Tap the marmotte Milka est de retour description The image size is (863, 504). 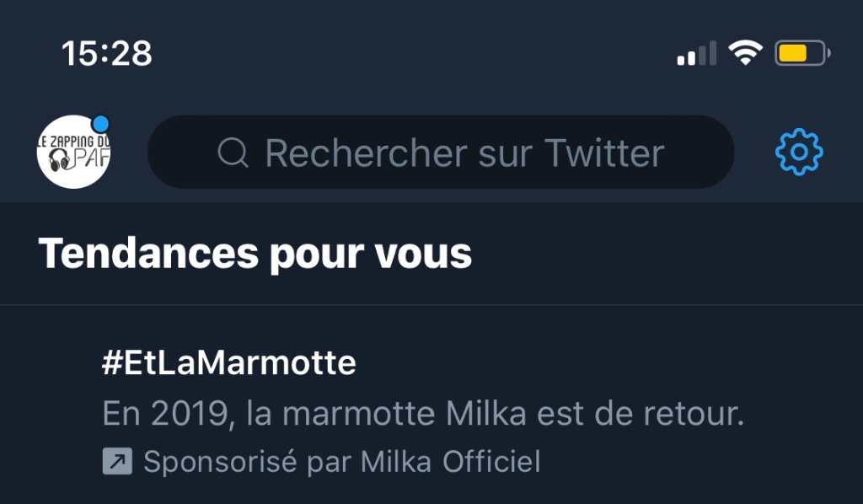[423, 413]
